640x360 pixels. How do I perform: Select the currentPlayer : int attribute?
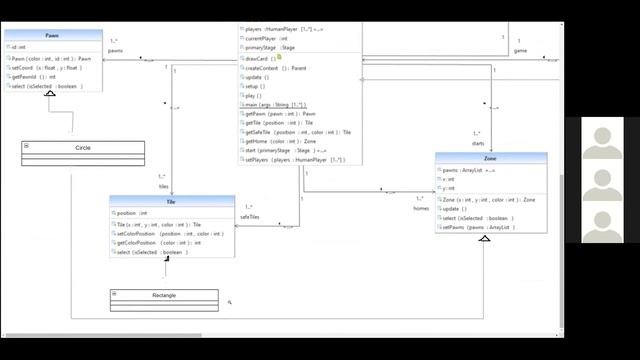pyautogui.click(x=264, y=38)
